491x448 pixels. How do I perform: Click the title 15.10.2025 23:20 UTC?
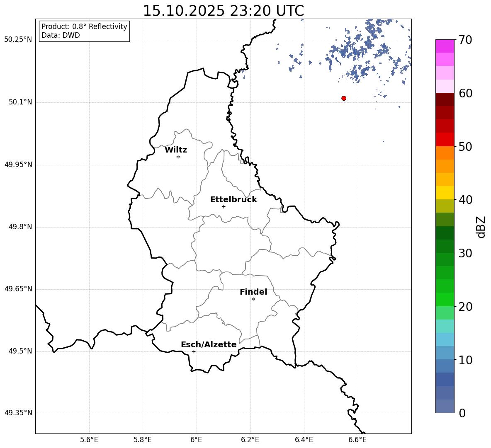tap(223, 11)
